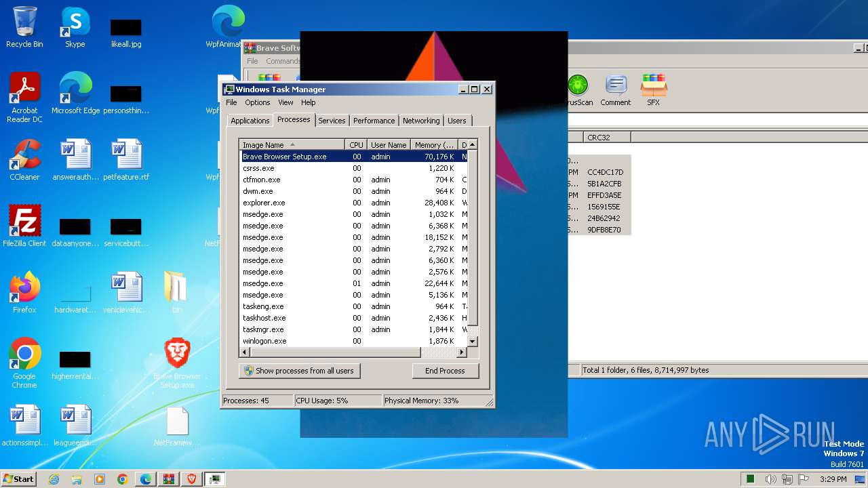Open File menu in WinRAR window
The height and width of the screenshot is (488, 868).
coord(252,61)
